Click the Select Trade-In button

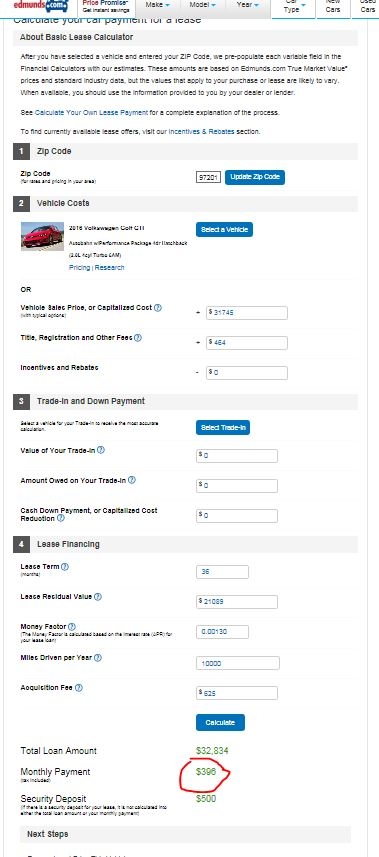click(x=223, y=428)
